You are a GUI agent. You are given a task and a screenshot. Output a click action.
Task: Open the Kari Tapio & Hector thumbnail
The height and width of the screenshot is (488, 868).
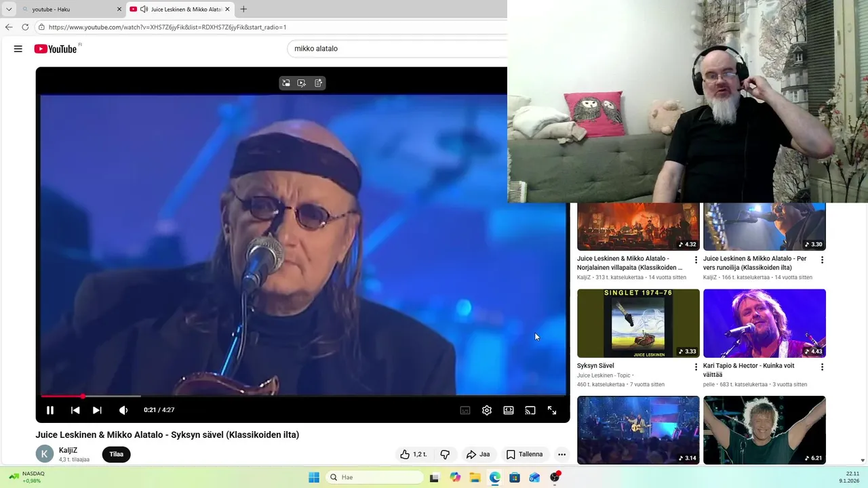764,323
